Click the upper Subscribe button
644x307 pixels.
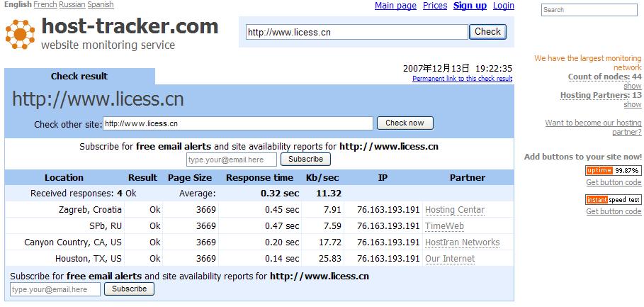(305, 160)
